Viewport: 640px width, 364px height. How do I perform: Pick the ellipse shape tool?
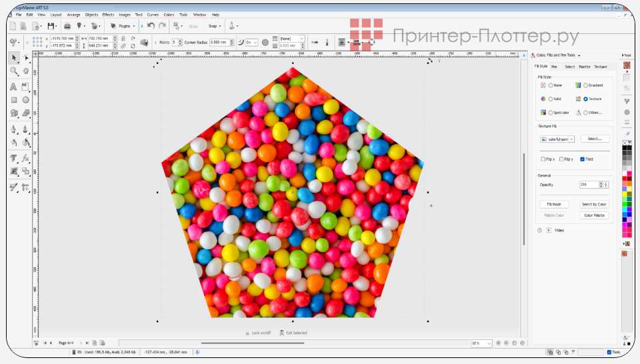(25, 100)
